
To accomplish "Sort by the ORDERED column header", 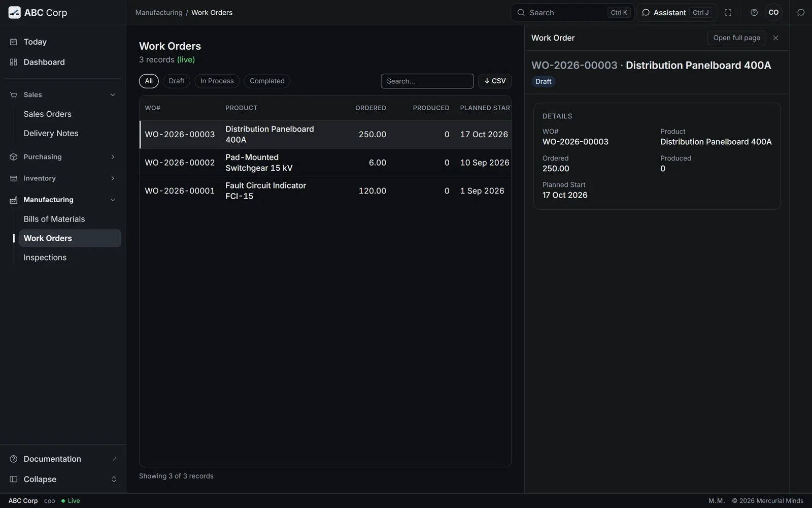I will (x=370, y=108).
